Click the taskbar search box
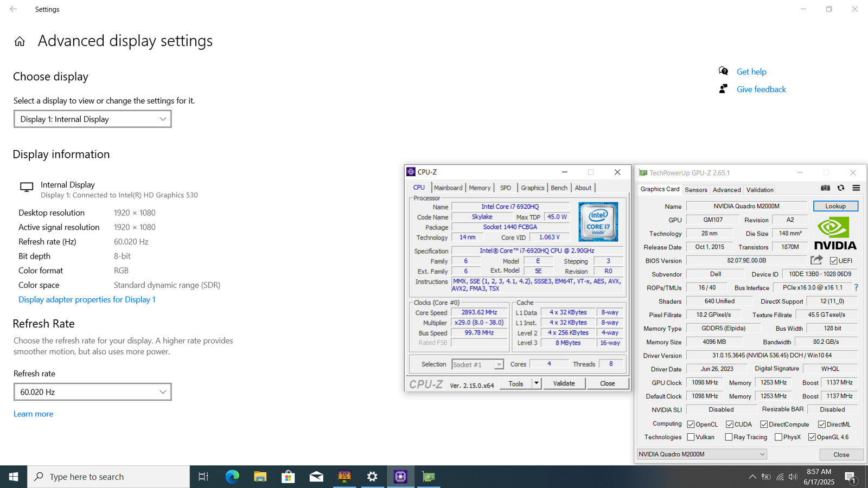This screenshot has width=868, height=488. [108, 477]
